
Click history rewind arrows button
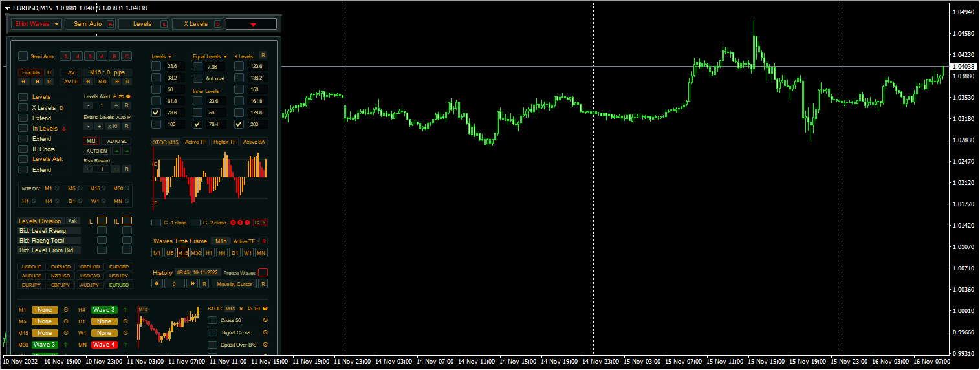(157, 284)
